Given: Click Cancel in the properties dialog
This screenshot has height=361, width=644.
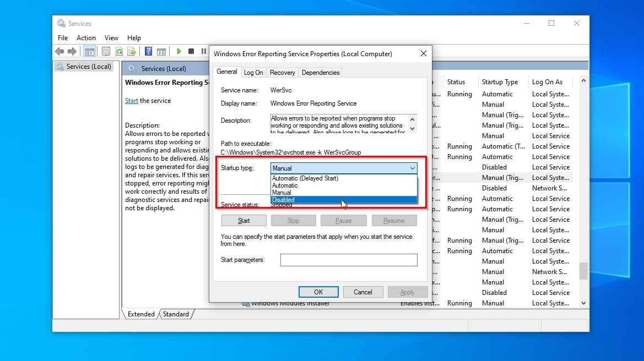Looking at the screenshot, I should [363, 292].
